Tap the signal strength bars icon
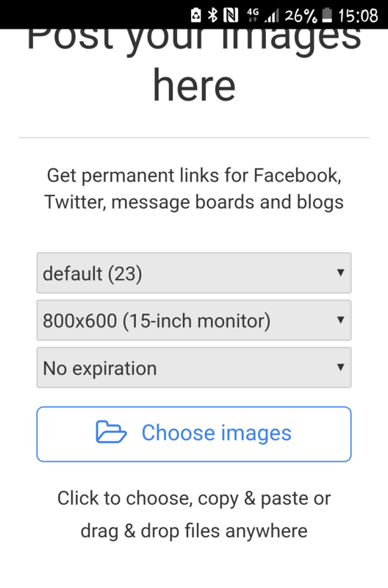Screen dimensions: 388x588 click(272, 15)
